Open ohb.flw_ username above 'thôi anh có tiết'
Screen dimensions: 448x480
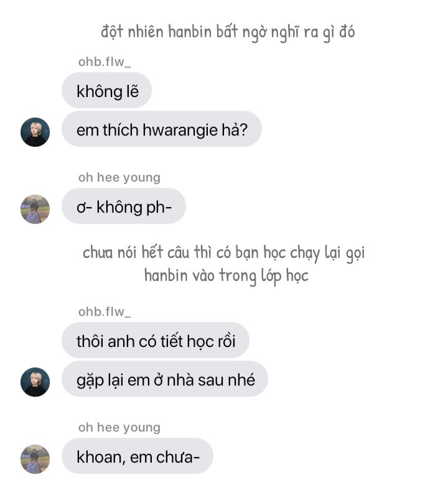[105, 312]
